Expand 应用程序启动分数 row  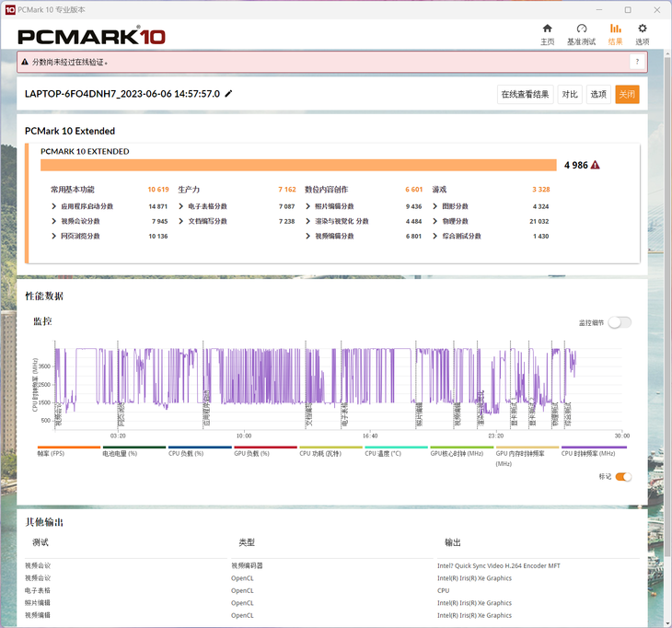coord(53,206)
